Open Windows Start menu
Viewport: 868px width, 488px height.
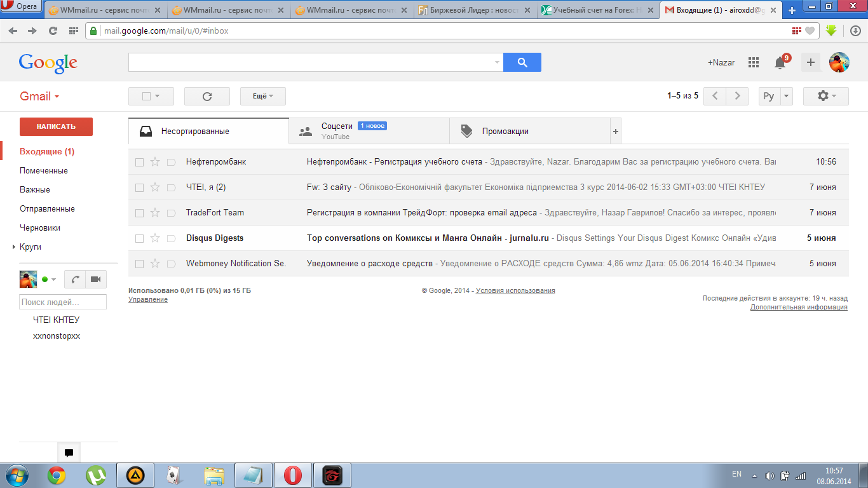tap(17, 475)
